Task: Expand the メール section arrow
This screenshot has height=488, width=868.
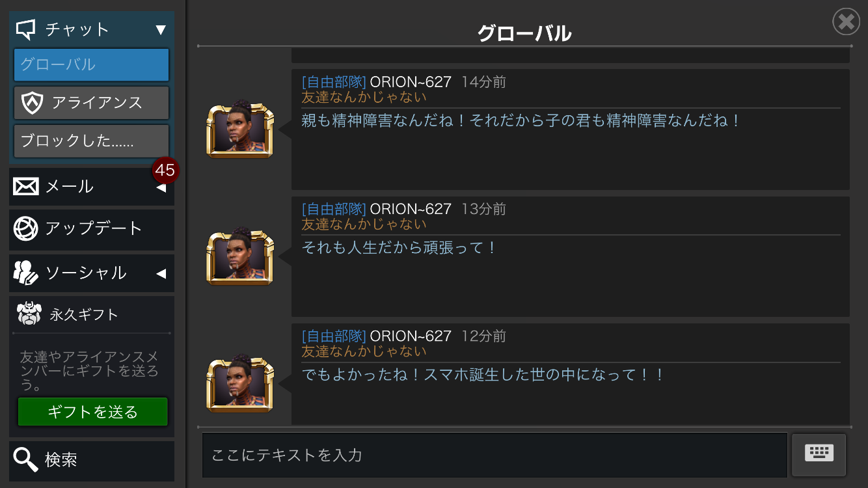Action: tap(161, 188)
